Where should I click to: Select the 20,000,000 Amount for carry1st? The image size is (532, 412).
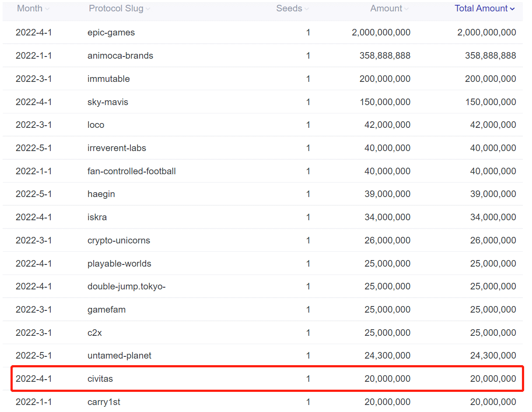click(x=388, y=402)
